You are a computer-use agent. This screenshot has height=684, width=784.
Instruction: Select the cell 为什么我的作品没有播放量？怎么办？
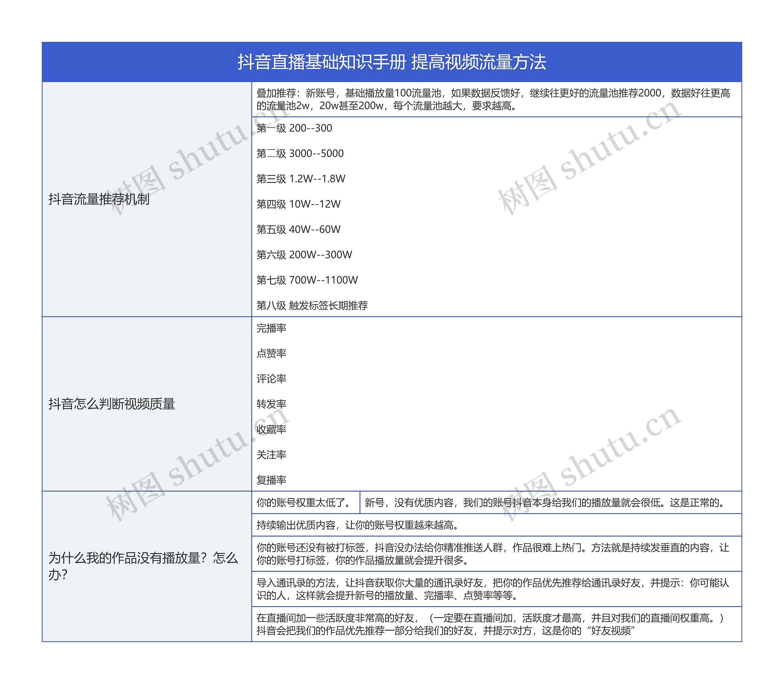[147, 566]
